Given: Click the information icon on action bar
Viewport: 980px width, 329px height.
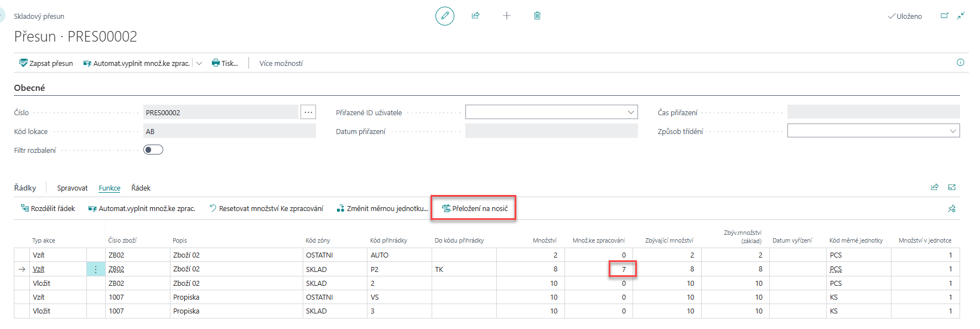Looking at the screenshot, I should (960, 63).
